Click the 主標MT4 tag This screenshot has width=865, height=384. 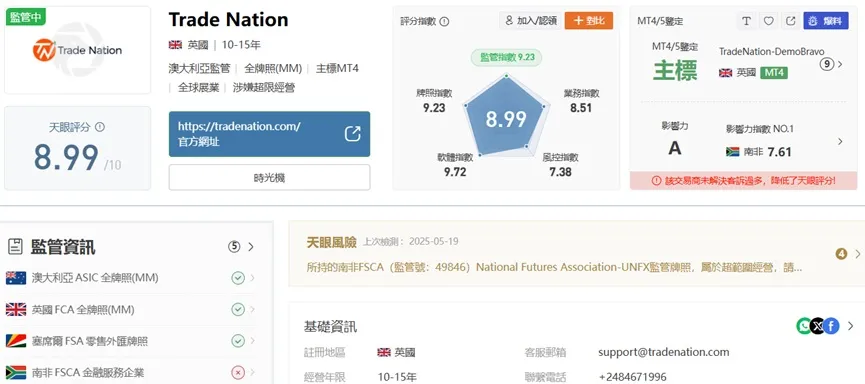click(x=337, y=68)
